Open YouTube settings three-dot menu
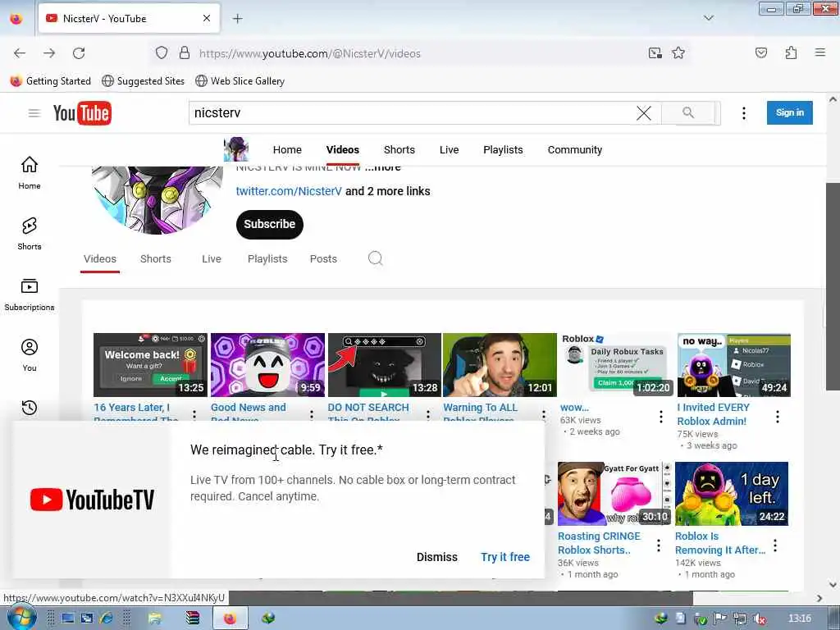 [743, 113]
